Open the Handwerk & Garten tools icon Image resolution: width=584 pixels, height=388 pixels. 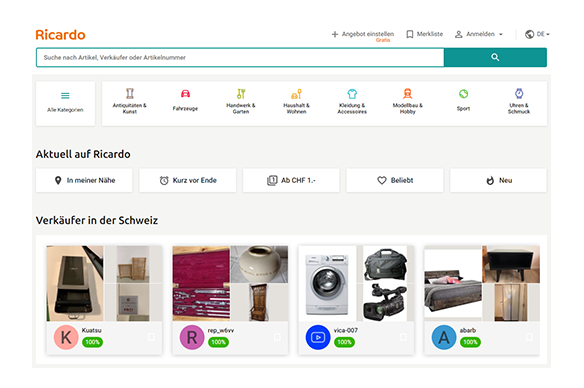tap(241, 93)
